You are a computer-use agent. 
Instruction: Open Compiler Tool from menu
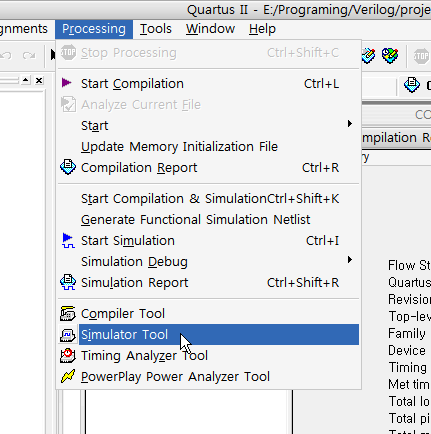(x=209, y=314)
